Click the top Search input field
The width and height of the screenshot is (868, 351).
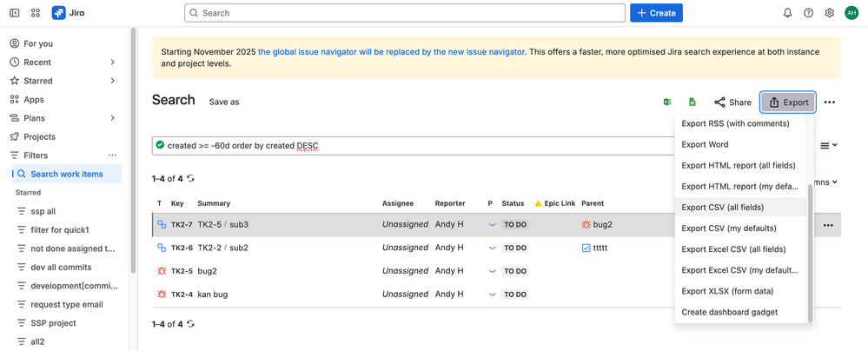pos(405,13)
